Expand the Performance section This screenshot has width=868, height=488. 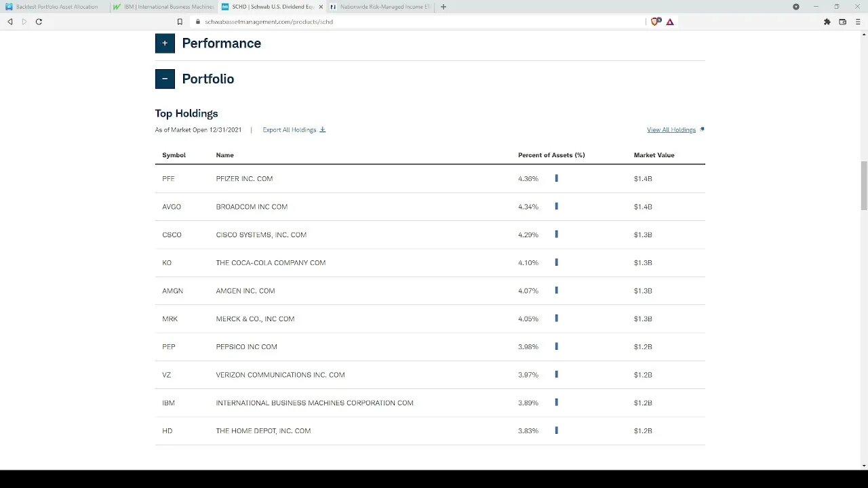click(x=165, y=43)
